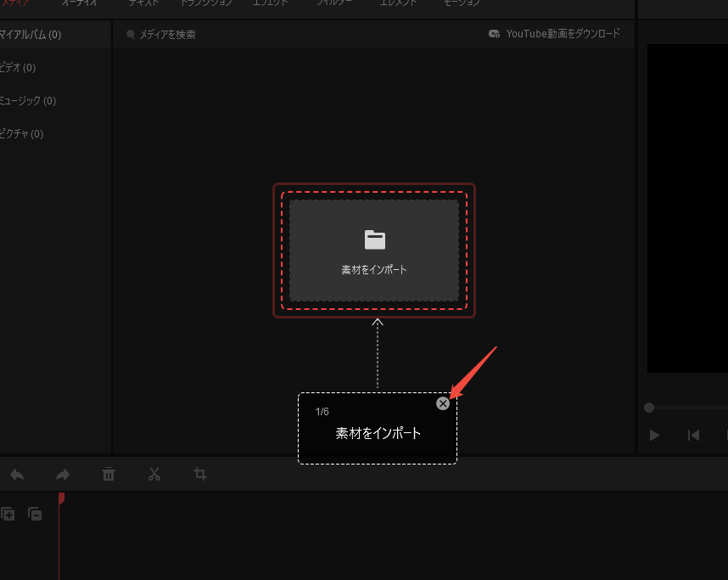728x580 pixels.
Task: Switch to the オーディオ tab
Action: 80,3
